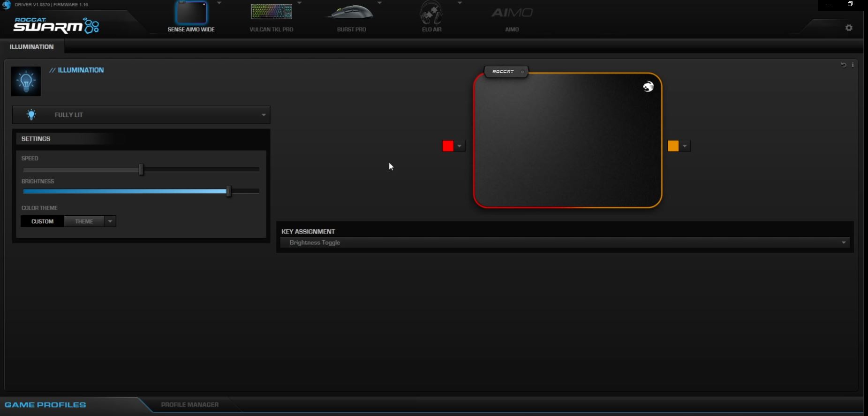The height and width of the screenshot is (416, 868).
Task: Open the Game Profiles tab
Action: pyautogui.click(x=45, y=405)
